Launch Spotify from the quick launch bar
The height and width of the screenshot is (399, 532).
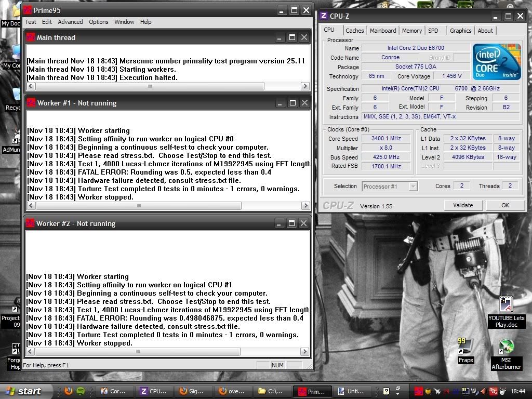point(81,391)
